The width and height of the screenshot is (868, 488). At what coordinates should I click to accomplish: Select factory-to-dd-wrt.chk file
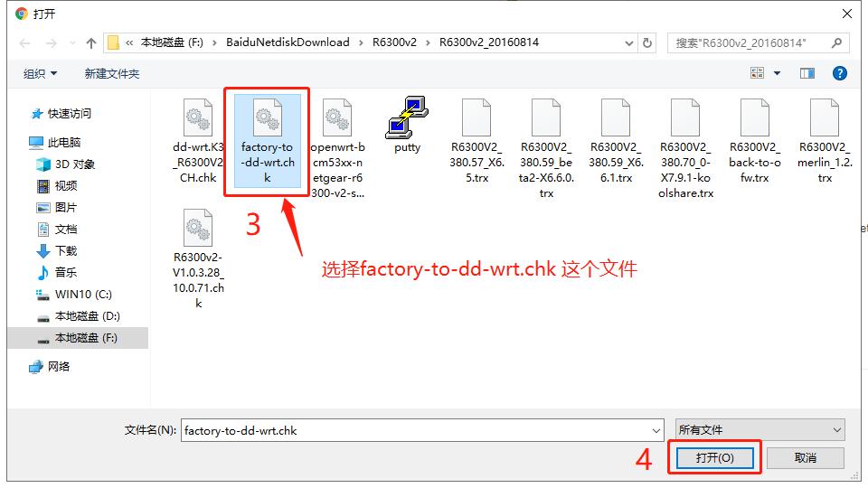tap(268, 141)
